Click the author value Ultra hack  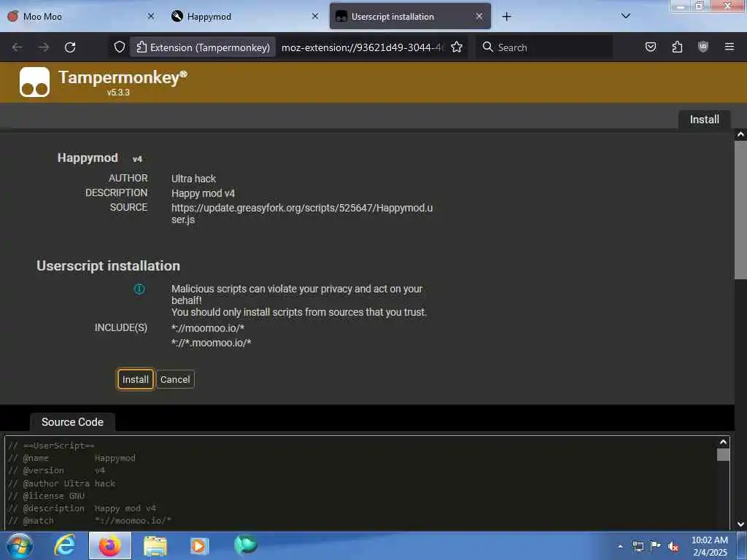(193, 179)
